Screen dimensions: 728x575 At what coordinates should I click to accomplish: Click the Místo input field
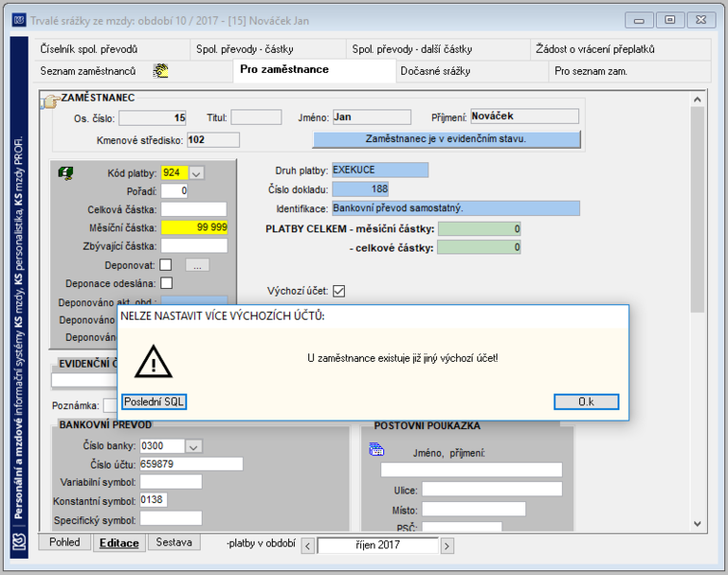[x=473, y=509]
